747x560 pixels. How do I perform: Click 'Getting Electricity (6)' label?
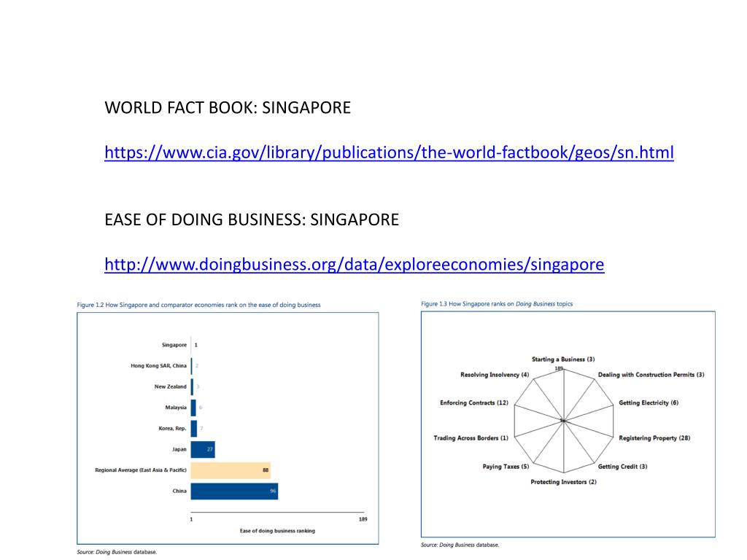click(x=649, y=402)
